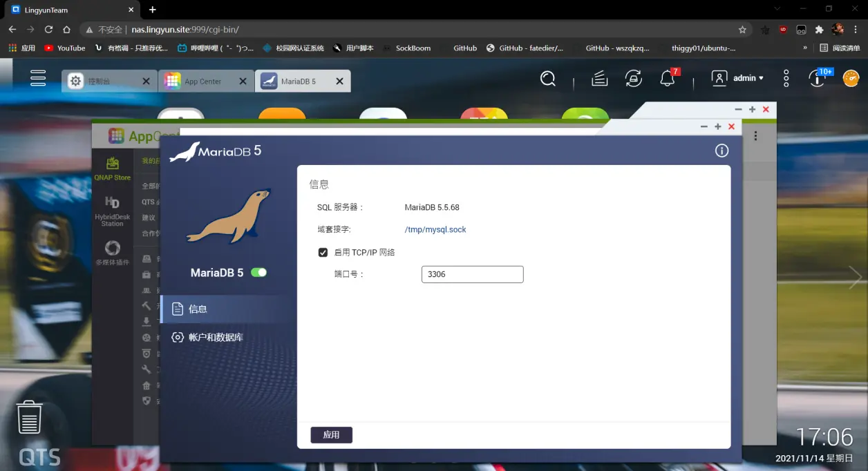Toggle the MariaDB 5 service switch
868x471 pixels.
(x=258, y=273)
